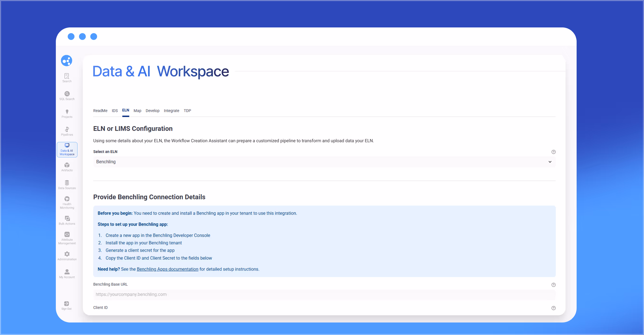Switch to the Map tab
This screenshot has height=335, width=644.
click(x=137, y=110)
